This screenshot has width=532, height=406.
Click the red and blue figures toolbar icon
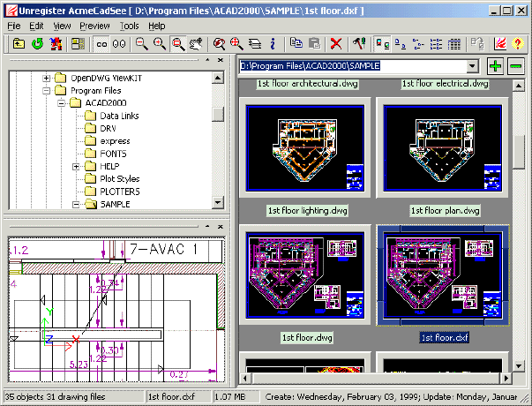56,44
